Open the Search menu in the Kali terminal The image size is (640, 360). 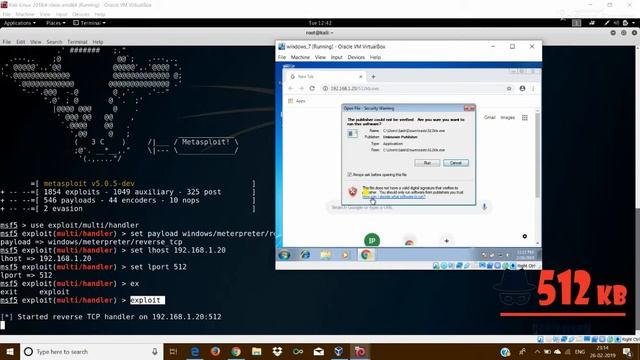tap(54, 42)
